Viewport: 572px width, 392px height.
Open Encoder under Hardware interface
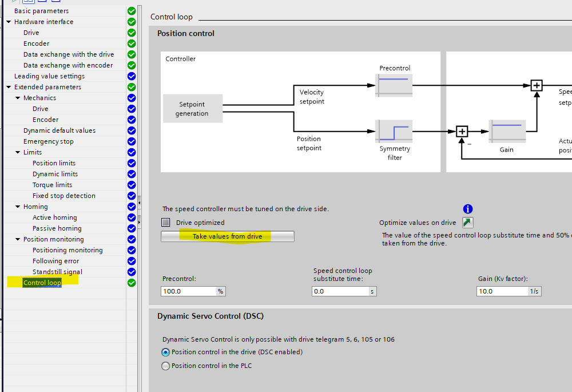pyautogui.click(x=36, y=43)
